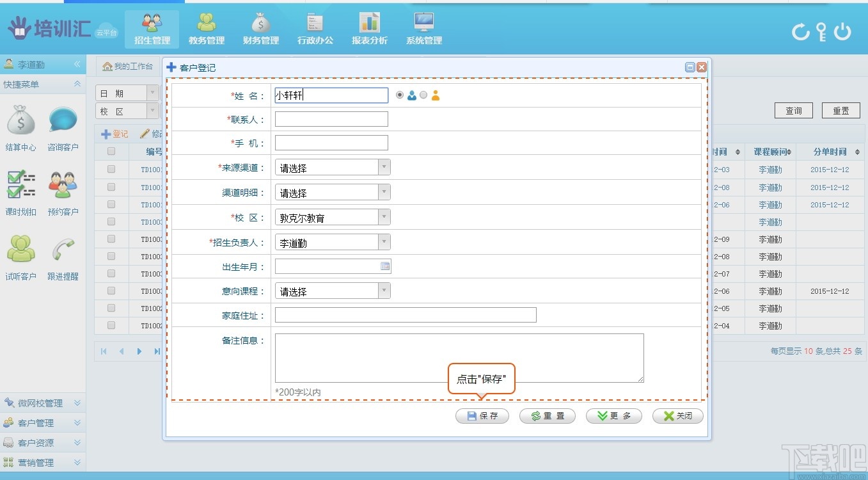Open the 来源渠道 dropdown
This screenshot has height=480, width=868.
[x=384, y=166]
